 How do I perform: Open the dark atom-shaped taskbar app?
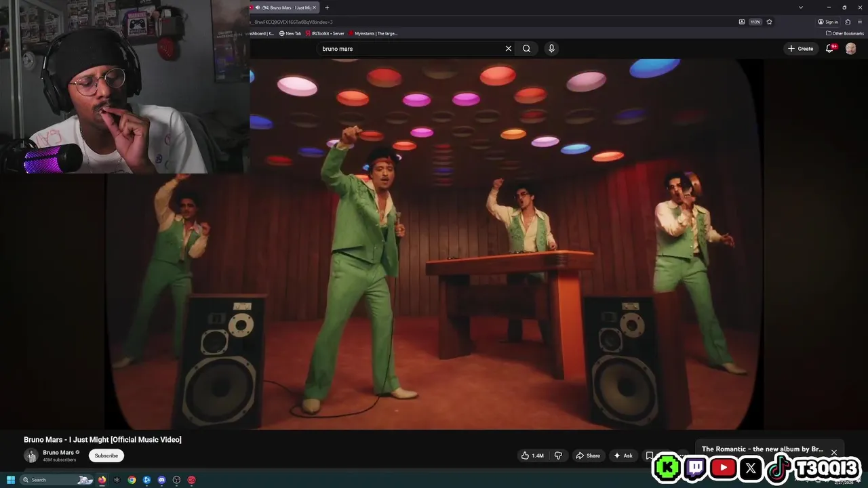pyautogui.click(x=117, y=480)
